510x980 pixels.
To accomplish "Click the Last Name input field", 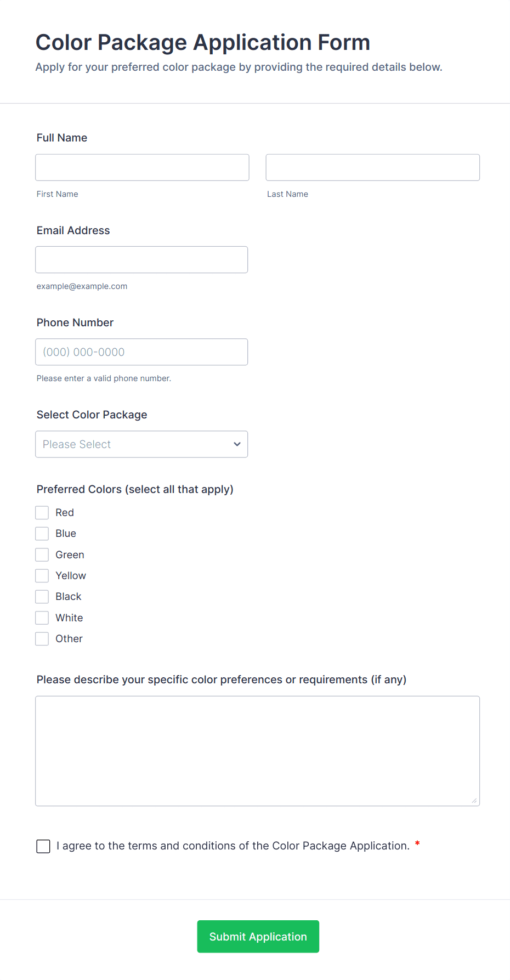I will tap(372, 167).
